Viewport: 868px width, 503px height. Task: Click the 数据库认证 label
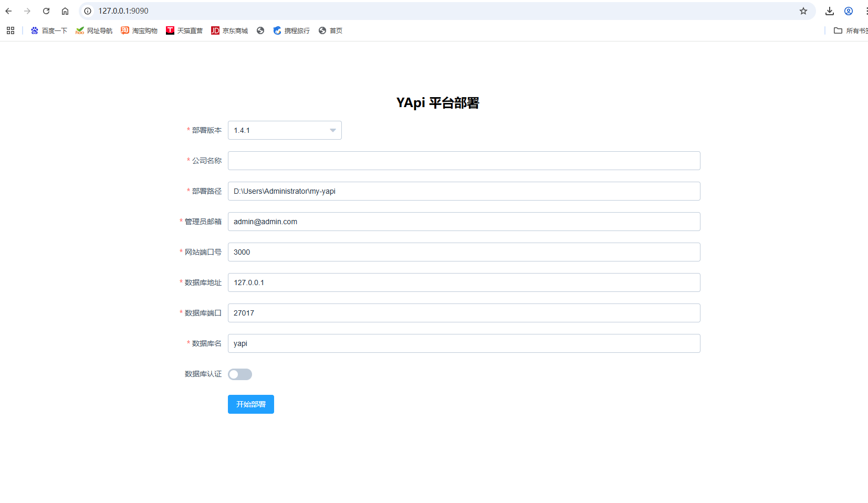coord(203,374)
